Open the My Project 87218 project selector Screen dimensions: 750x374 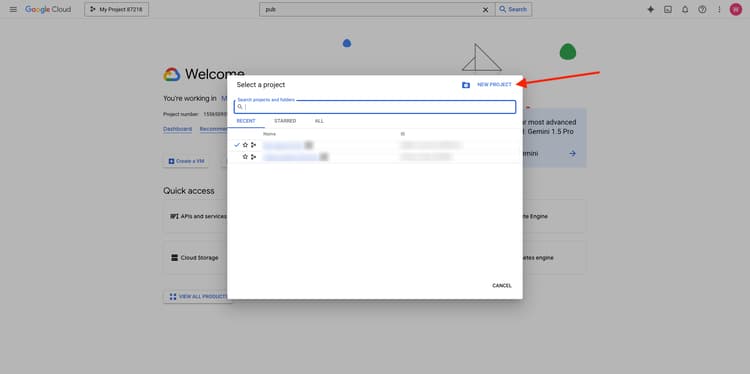117,10
